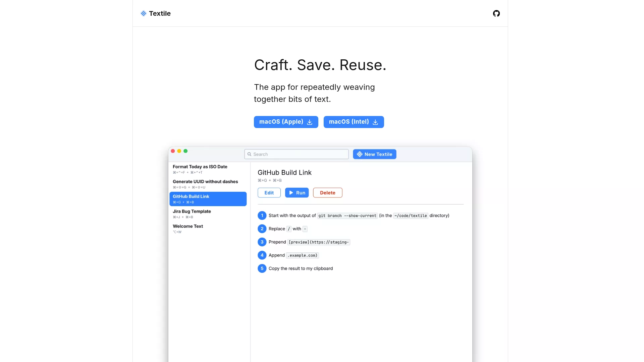Click 'Copy the result to my clipboard' step
Viewport: 644px width, 362px height.
coord(301,268)
